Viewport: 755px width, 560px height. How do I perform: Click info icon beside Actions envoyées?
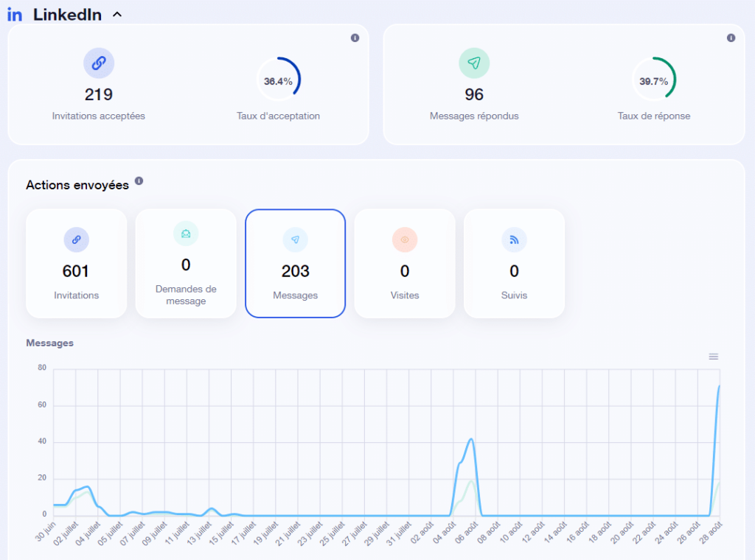(139, 181)
